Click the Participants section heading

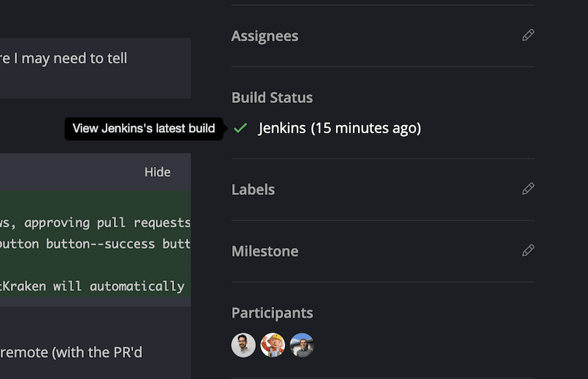point(272,313)
